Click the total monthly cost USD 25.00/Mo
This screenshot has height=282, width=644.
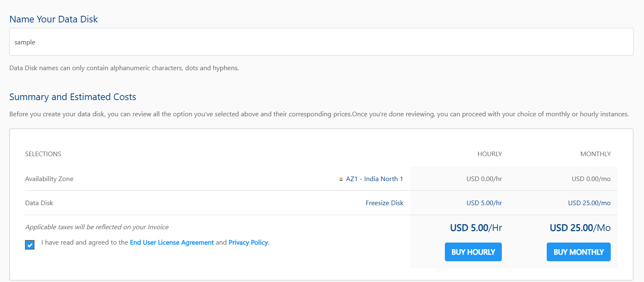point(580,228)
